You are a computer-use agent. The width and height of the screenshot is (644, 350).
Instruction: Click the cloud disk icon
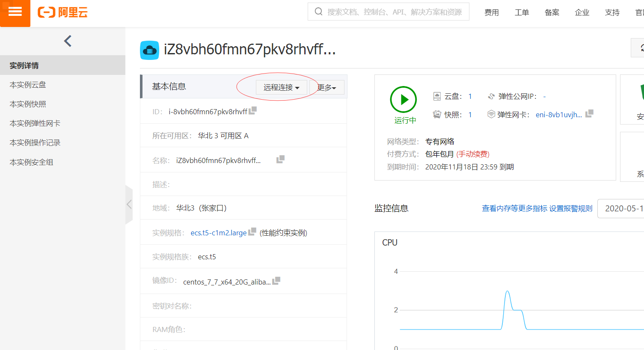437,96
